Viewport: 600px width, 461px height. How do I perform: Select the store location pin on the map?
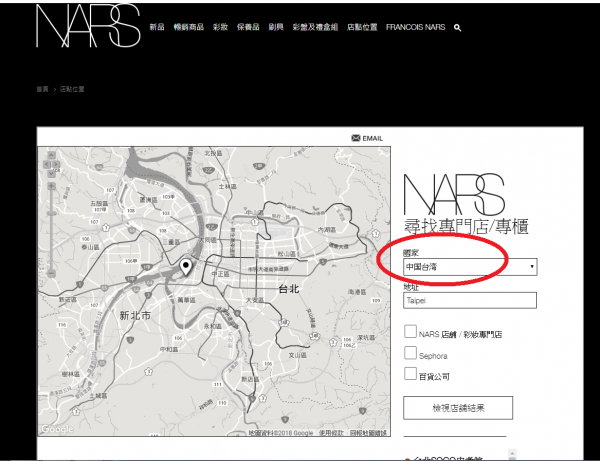pos(186,267)
